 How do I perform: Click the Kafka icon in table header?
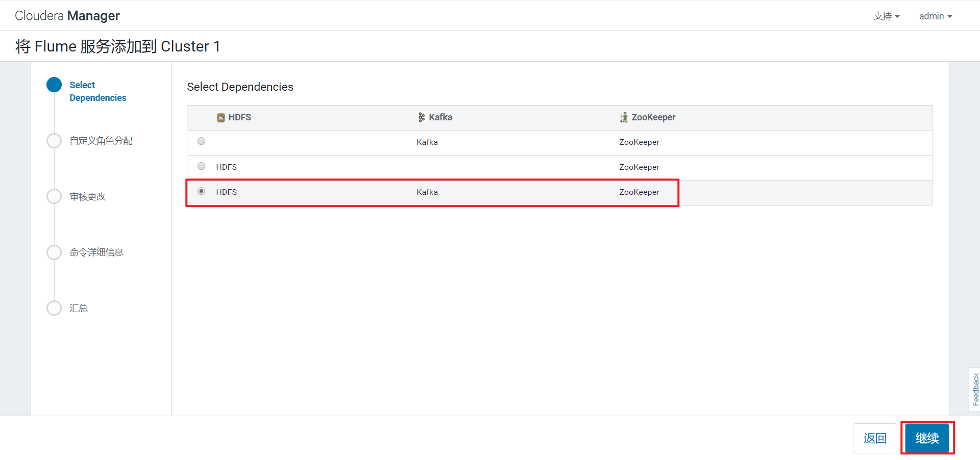pos(422,118)
